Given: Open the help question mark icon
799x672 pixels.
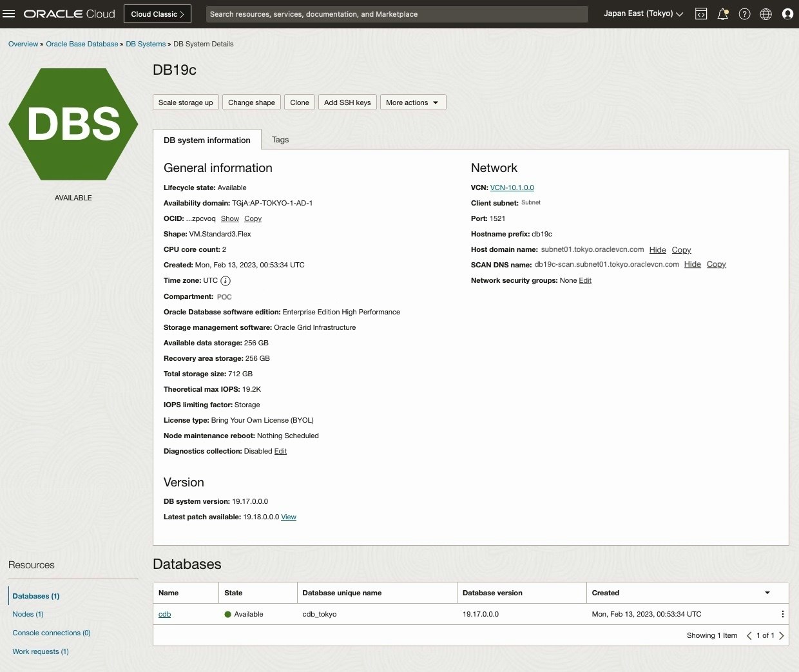Looking at the screenshot, I should click(744, 14).
